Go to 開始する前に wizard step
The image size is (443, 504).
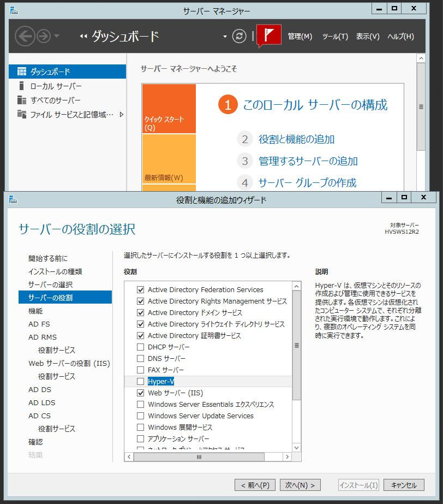tap(48, 258)
